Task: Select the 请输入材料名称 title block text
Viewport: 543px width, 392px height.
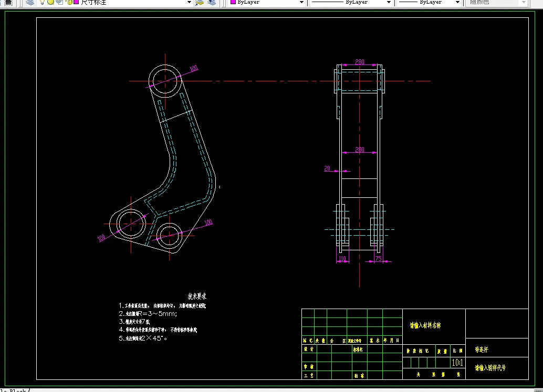Action: click(x=425, y=325)
